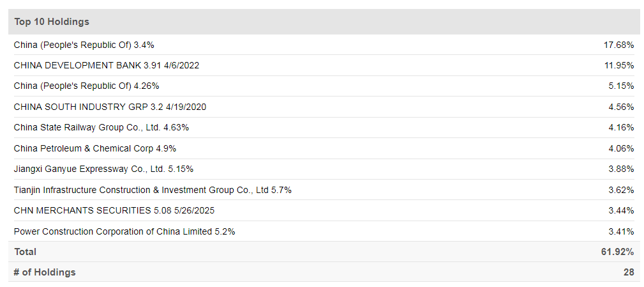The width and height of the screenshot is (644, 287).
Task: Select CHINA SOUTH INDUSTRY GRP holding
Action: point(110,107)
